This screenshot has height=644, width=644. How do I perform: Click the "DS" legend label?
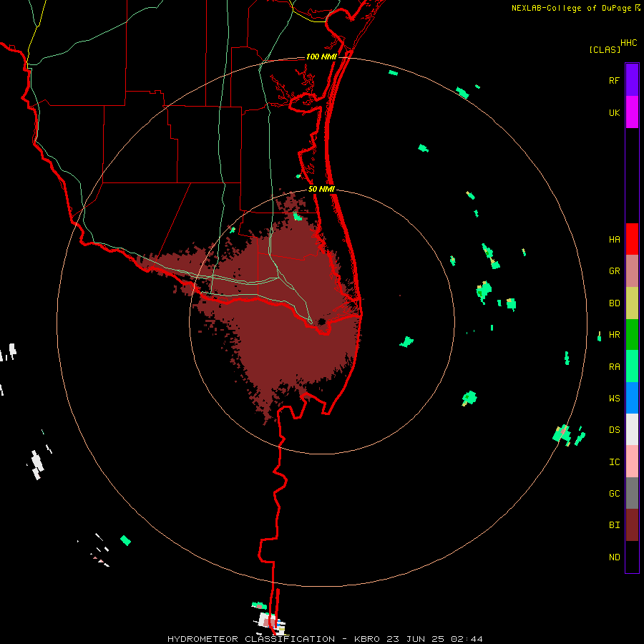tap(614, 429)
